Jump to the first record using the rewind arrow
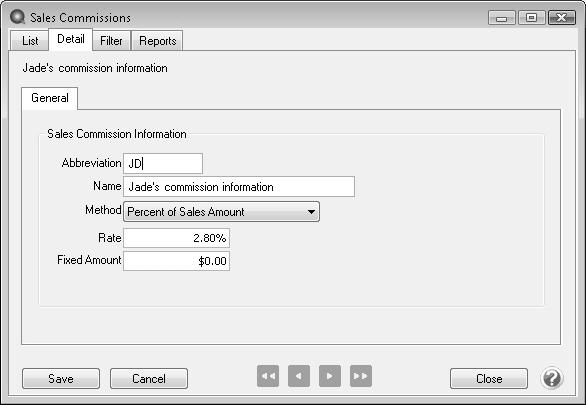 268,376
